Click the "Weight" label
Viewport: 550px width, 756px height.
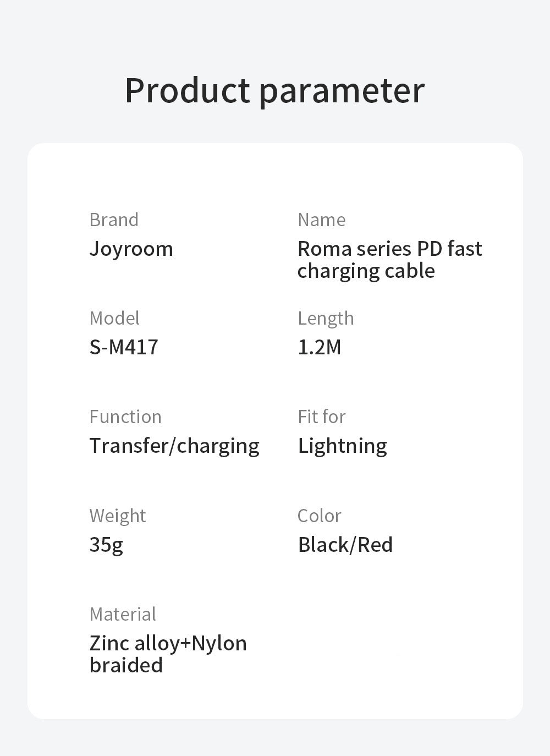[118, 516]
